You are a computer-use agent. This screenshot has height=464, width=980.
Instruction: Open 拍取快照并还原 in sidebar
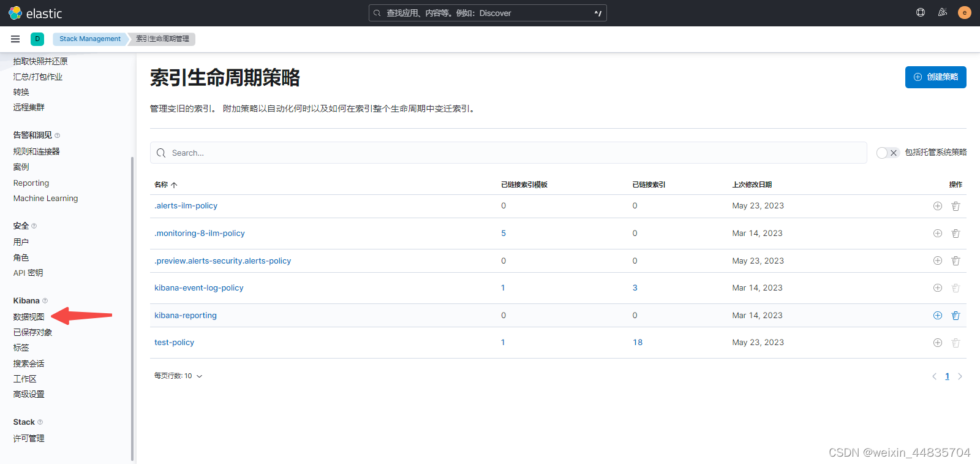coord(40,61)
